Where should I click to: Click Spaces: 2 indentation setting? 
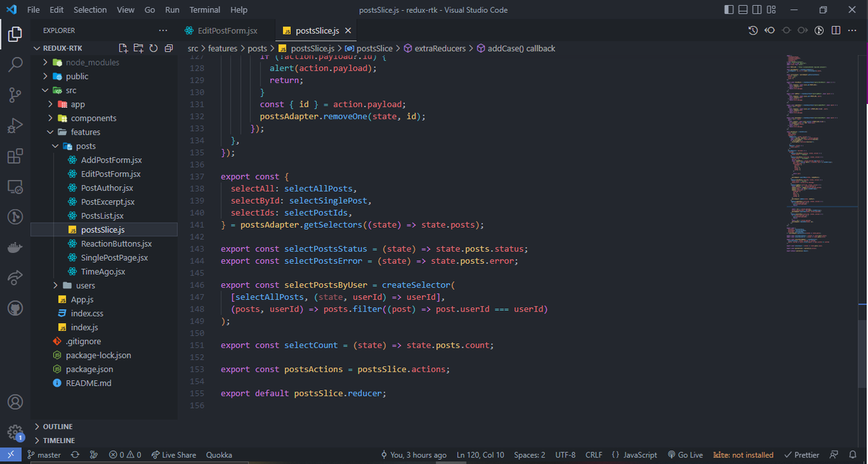(529, 455)
